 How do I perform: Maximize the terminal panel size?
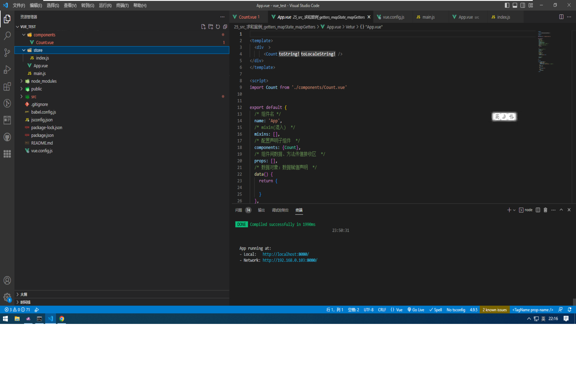561,210
